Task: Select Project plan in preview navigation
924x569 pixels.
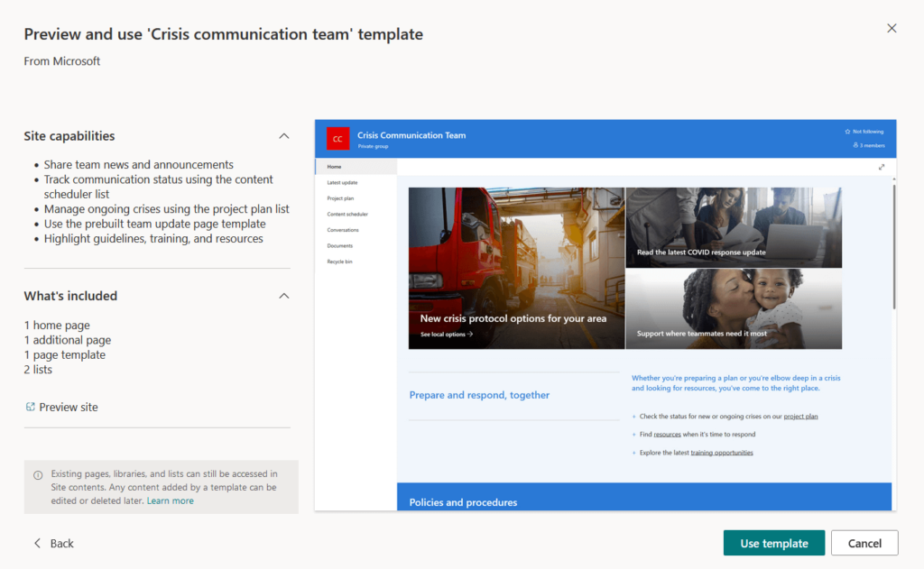Action: [x=340, y=198]
